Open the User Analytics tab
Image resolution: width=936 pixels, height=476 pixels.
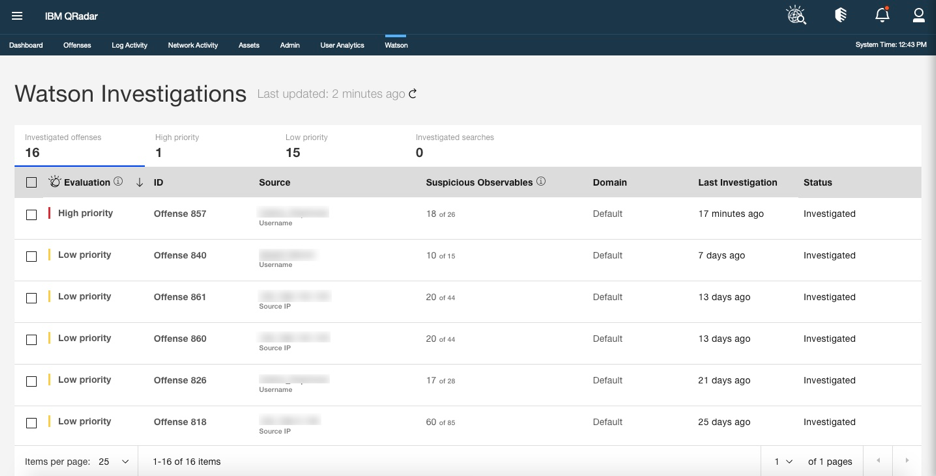coord(342,45)
